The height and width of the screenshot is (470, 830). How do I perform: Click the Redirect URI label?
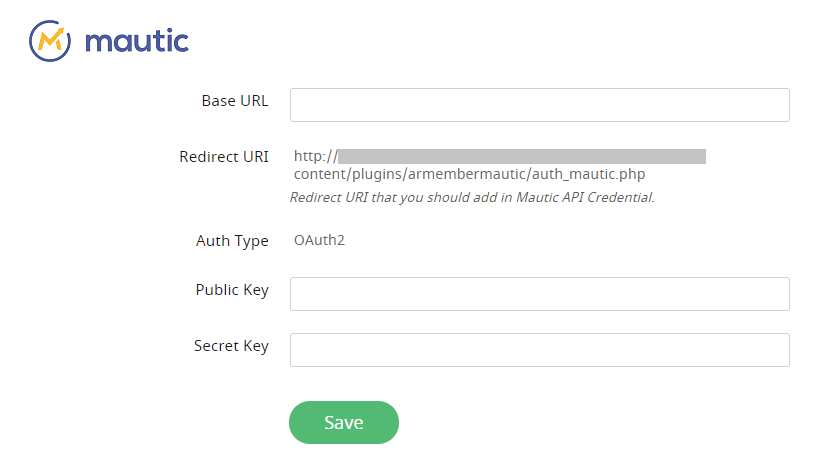[x=223, y=157]
